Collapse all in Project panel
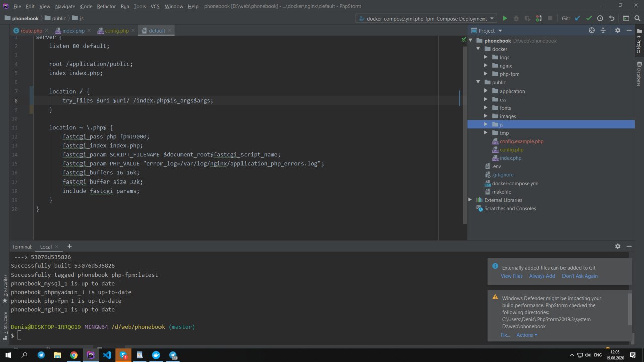 (604, 30)
